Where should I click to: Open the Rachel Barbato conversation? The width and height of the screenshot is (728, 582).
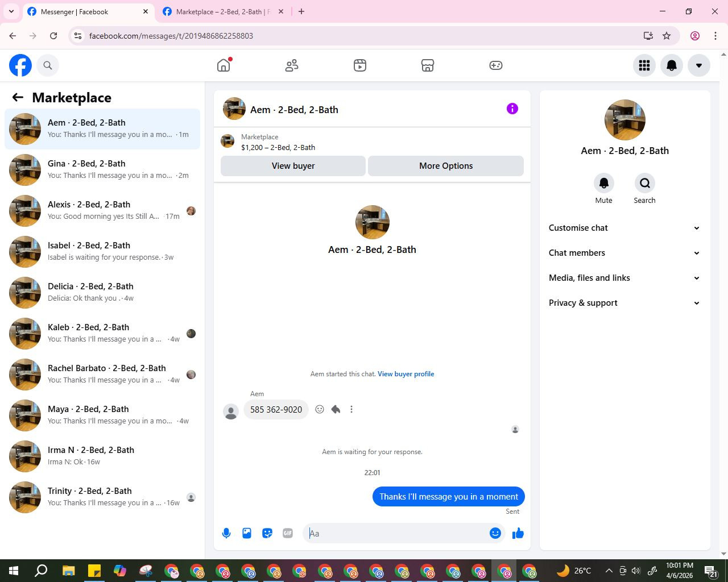(x=102, y=375)
